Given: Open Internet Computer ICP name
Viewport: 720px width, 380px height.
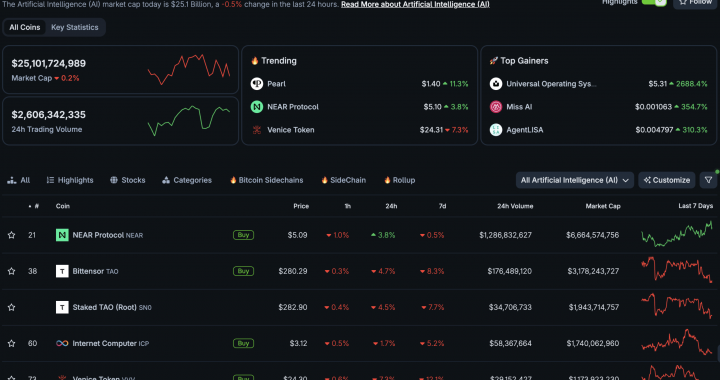Looking at the screenshot, I should pos(111,343).
